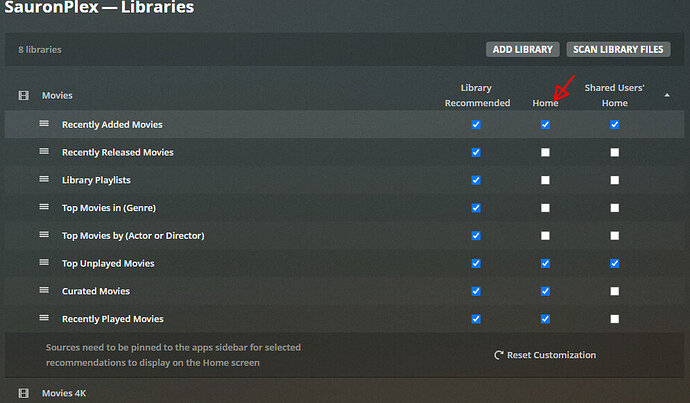Click the Recently Released Movies label
Viewport: 690px width, 403px height.
[x=117, y=152]
